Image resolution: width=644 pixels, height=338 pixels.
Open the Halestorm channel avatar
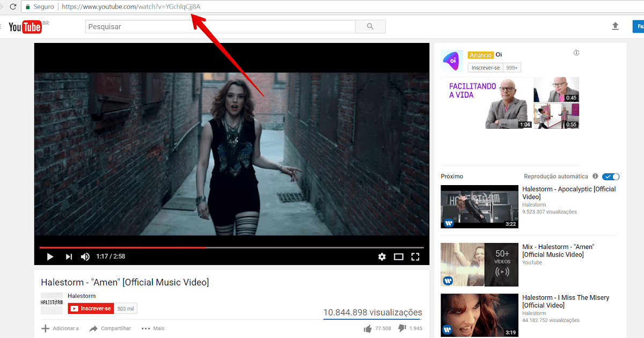52,303
